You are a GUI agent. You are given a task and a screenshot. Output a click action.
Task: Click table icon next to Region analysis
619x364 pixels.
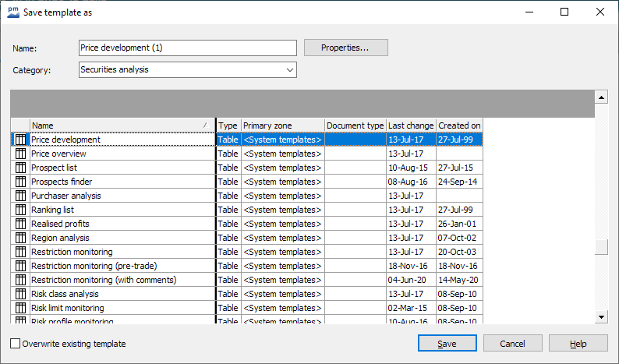click(20, 238)
